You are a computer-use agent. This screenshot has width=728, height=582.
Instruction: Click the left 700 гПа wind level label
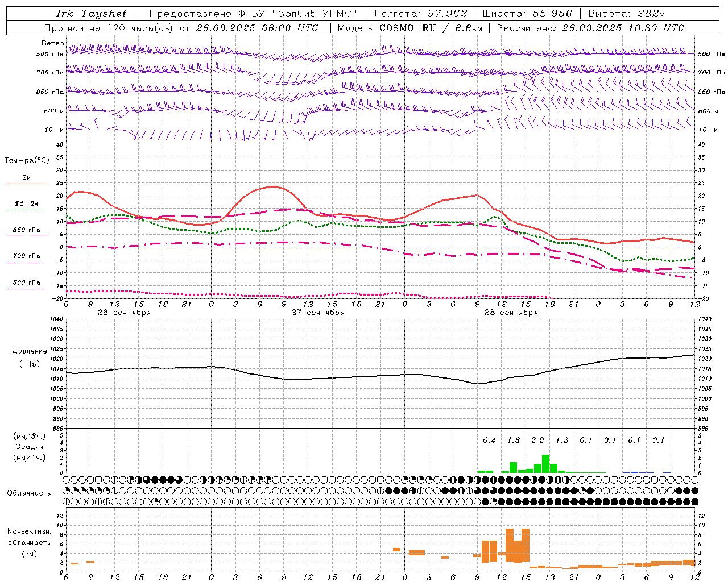[x=50, y=73]
